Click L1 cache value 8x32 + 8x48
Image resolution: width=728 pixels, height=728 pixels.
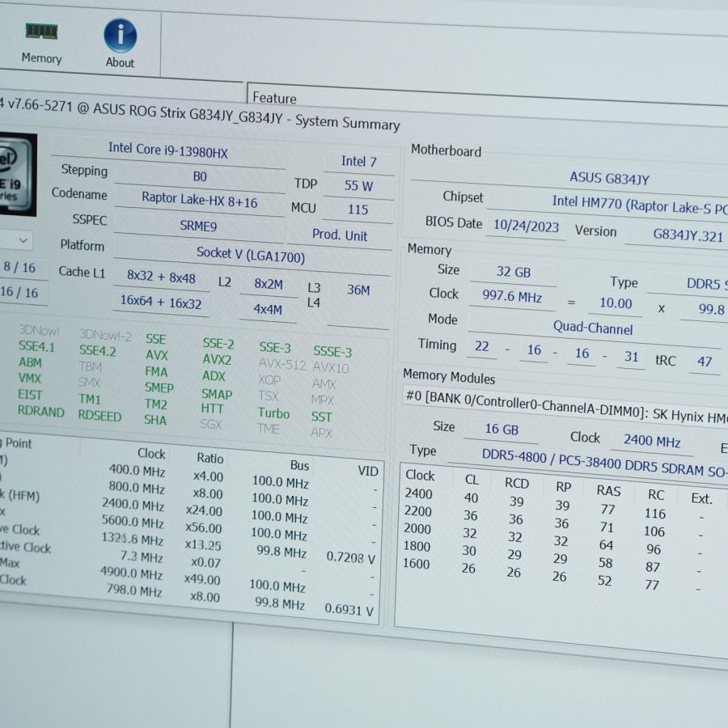[x=161, y=277]
